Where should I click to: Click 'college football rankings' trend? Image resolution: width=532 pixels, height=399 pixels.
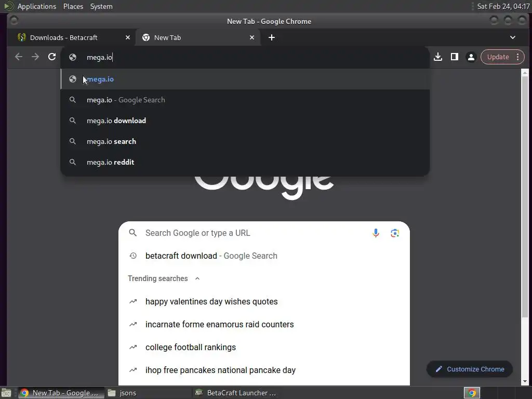(x=264, y=347)
